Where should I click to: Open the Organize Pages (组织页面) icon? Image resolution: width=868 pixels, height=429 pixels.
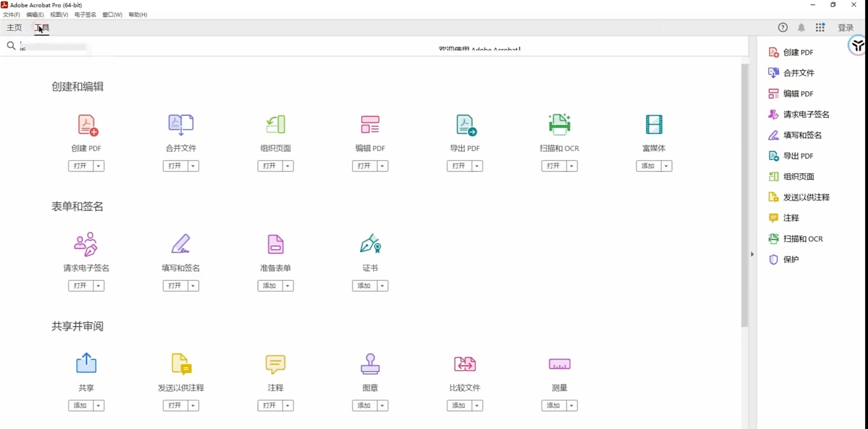pyautogui.click(x=275, y=125)
